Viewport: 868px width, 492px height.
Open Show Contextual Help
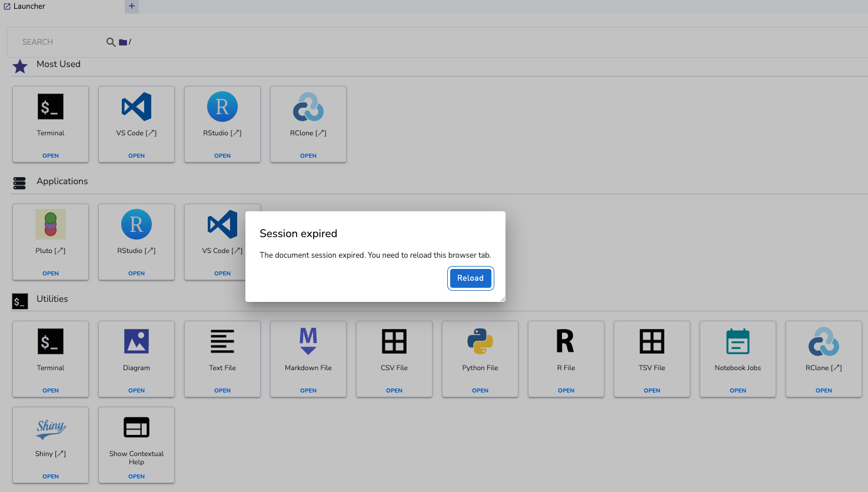136,427
